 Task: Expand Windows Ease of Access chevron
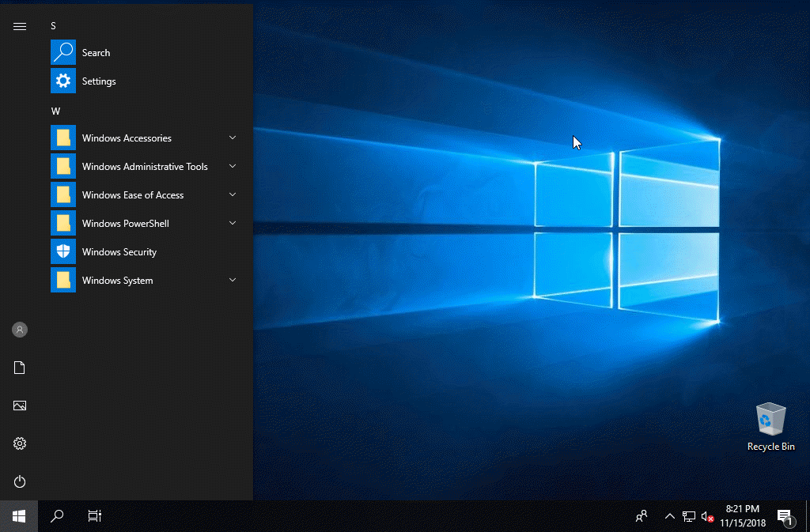[233, 194]
